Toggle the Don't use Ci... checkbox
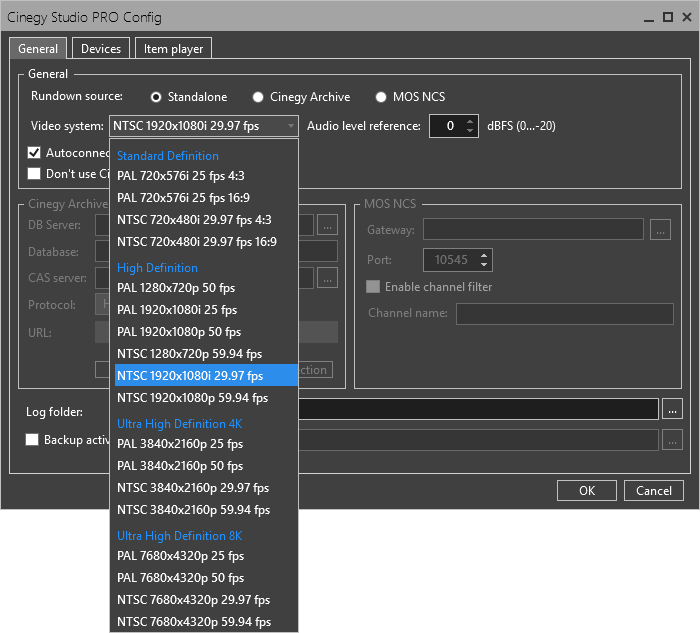This screenshot has height=633, width=700. (34, 173)
